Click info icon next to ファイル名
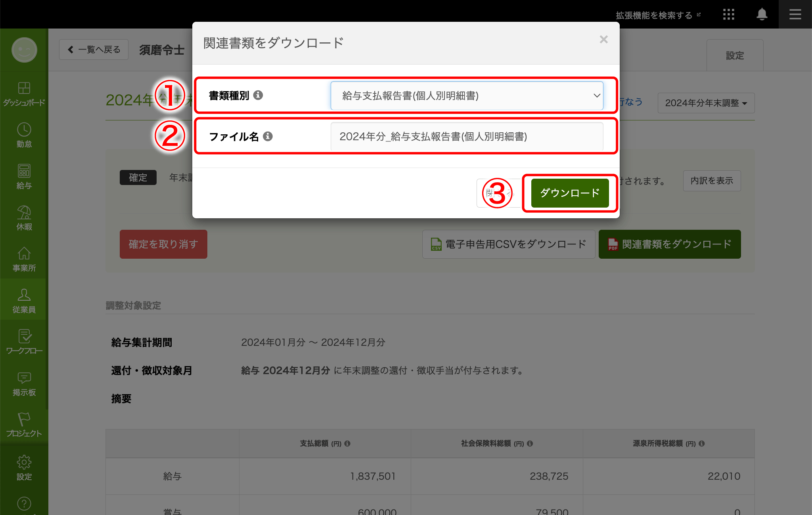 click(268, 136)
